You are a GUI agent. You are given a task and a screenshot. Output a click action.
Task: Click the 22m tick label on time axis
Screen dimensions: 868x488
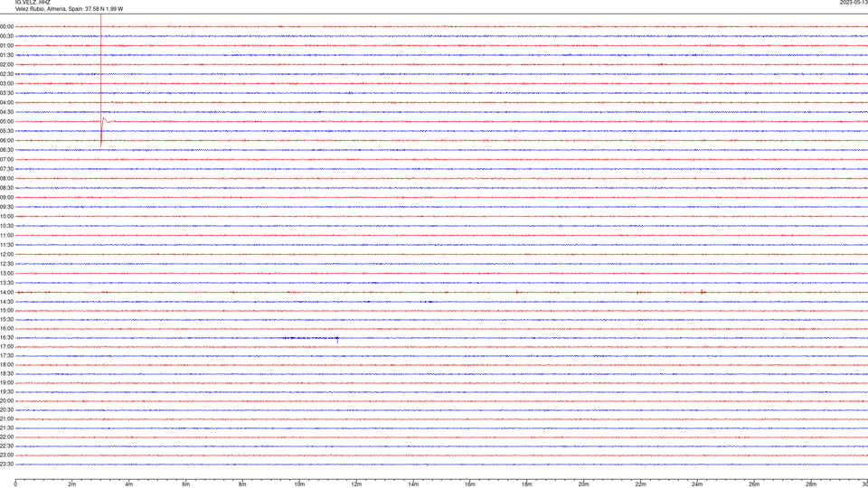640,484
